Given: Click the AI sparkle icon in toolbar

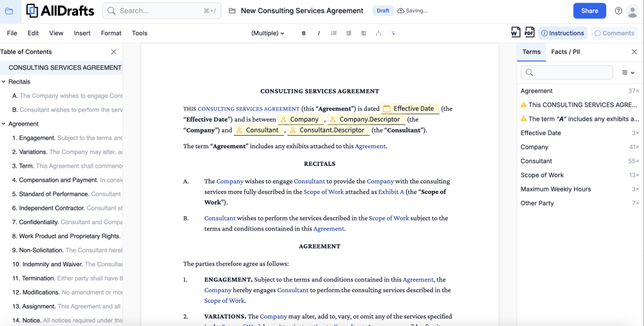Looking at the screenshot, I should pyautogui.click(x=394, y=33).
